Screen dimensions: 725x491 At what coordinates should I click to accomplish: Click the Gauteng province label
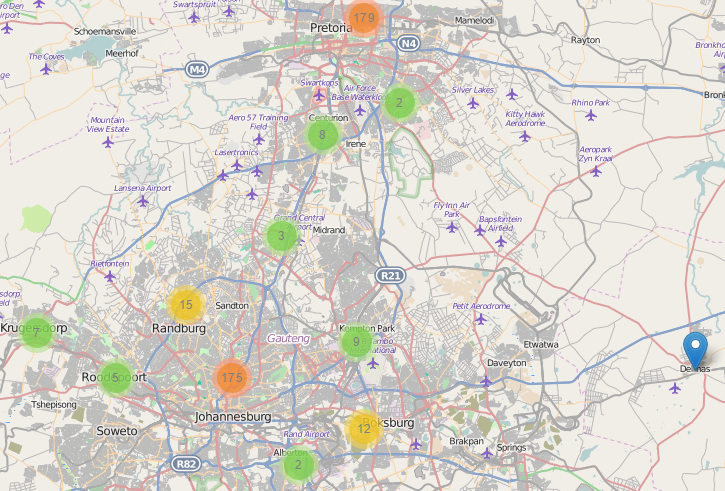289,339
